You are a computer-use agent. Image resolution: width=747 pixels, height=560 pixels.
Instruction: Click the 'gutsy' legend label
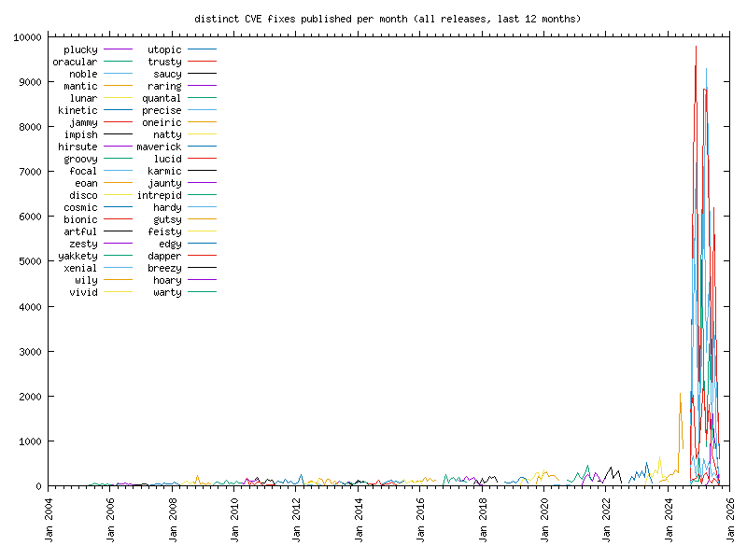pyautogui.click(x=167, y=219)
